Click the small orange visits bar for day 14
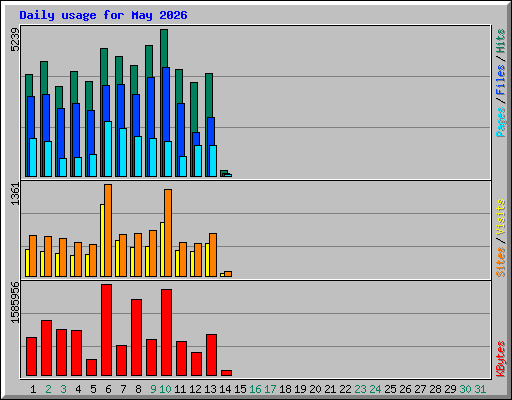This screenshot has width=512, height=400. (228, 274)
